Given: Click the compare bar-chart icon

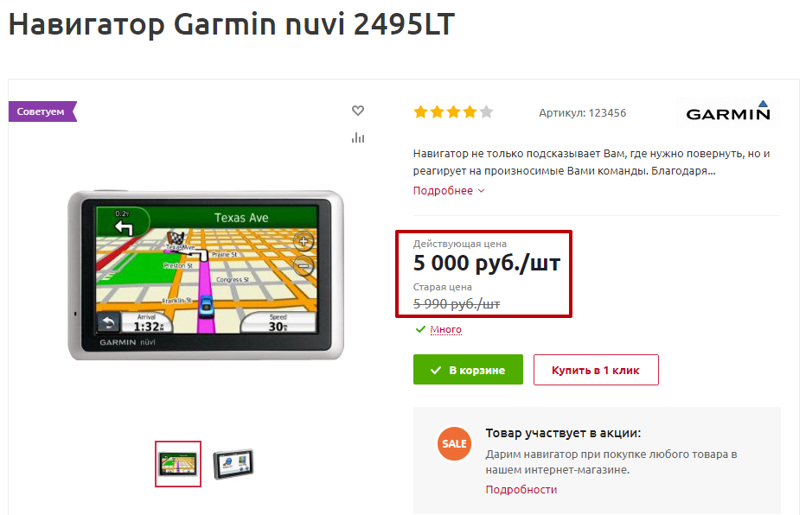Looking at the screenshot, I should pyautogui.click(x=358, y=137).
